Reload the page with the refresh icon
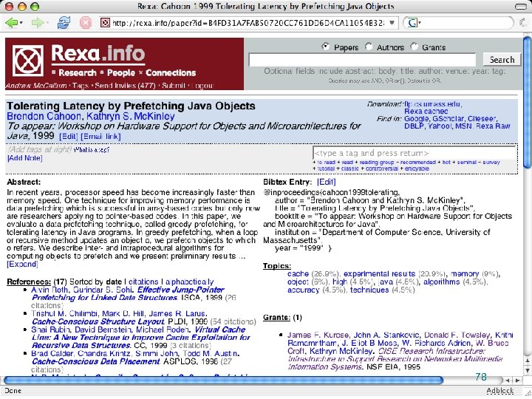 [64, 23]
